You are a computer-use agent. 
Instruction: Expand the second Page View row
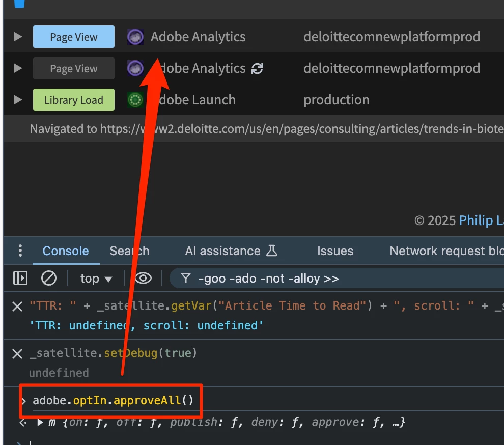[x=18, y=68]
